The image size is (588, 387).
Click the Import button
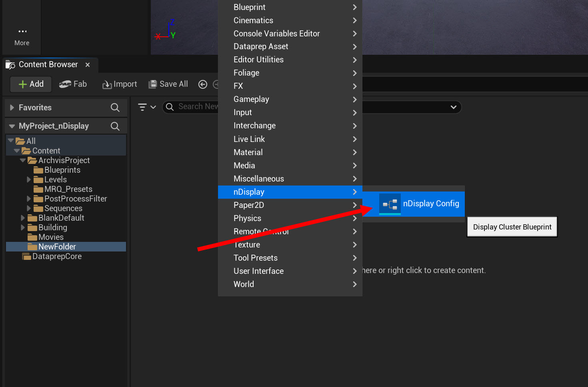pos(120,84)
